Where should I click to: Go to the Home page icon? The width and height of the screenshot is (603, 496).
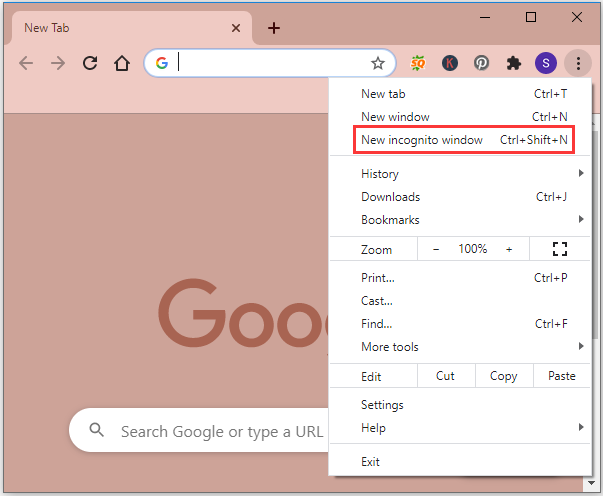[122, 63]
